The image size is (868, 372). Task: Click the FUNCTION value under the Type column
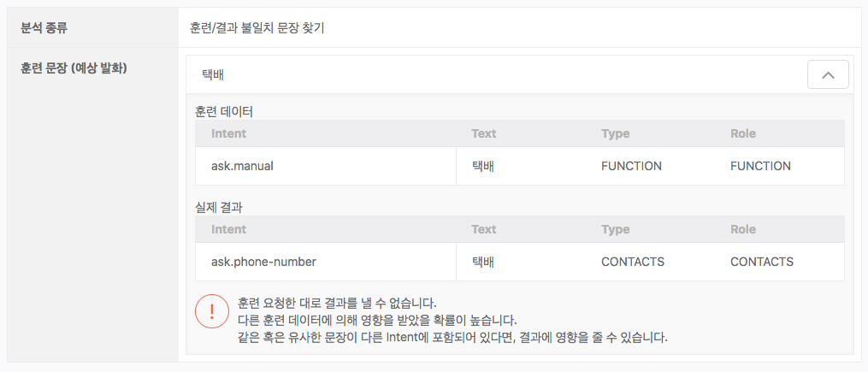pos(631,166)
